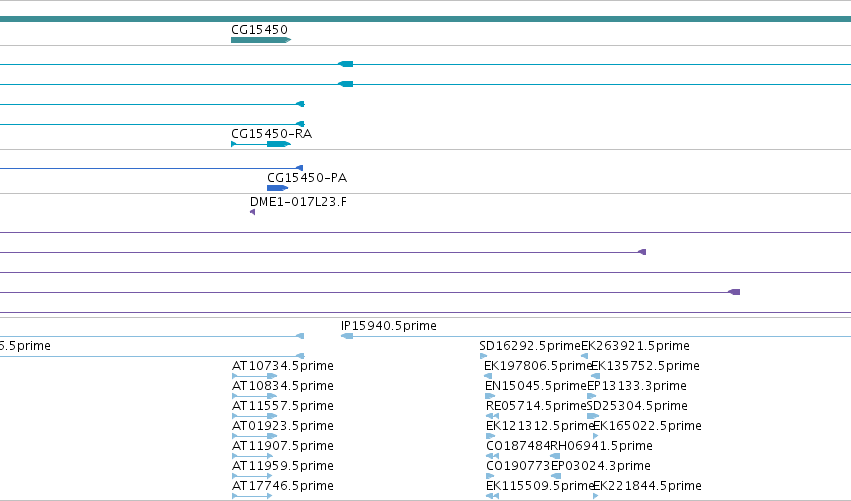Select the AT10834.5prime EST label
851x501 pixels.
click(283, 386)
